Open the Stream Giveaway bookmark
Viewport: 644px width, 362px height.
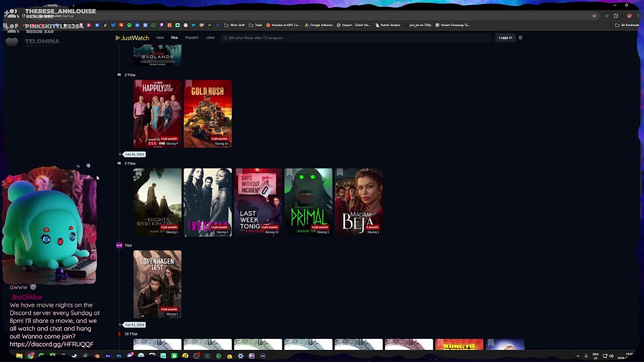click(x=452, y=25)
